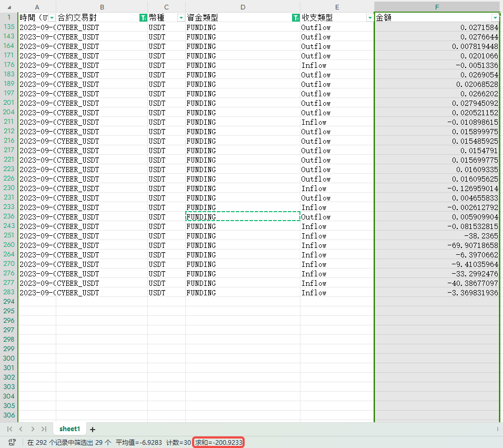Expand the 收支類型 filter dropdown
The height and width of the screenshot is (448, 503).
pyautogui.click(x=369, y=18)
